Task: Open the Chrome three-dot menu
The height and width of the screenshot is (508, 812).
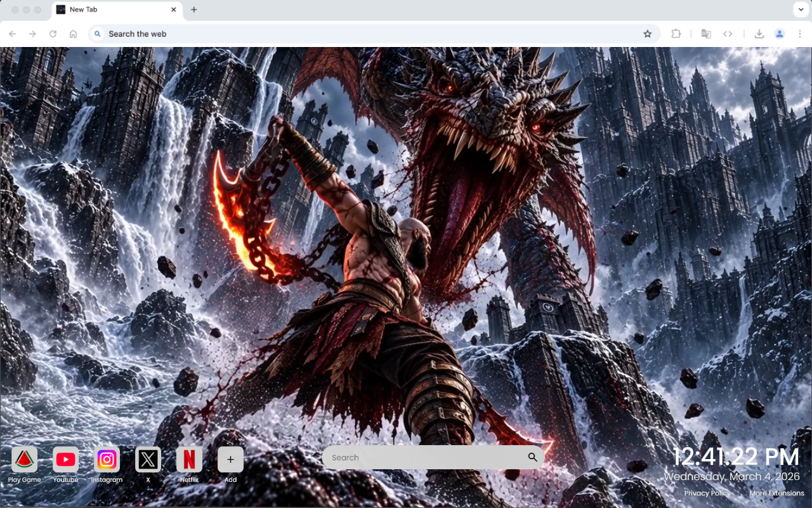Action: 800,34
